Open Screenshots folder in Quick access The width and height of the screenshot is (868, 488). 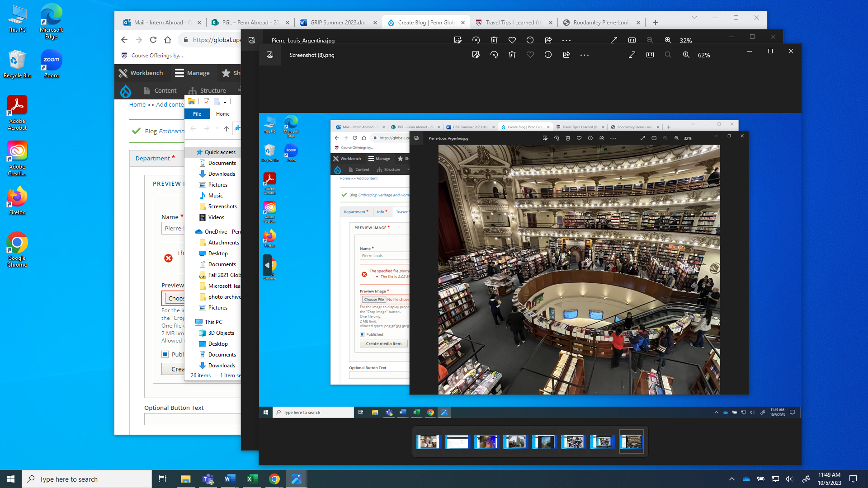click(x=222, y=206)
